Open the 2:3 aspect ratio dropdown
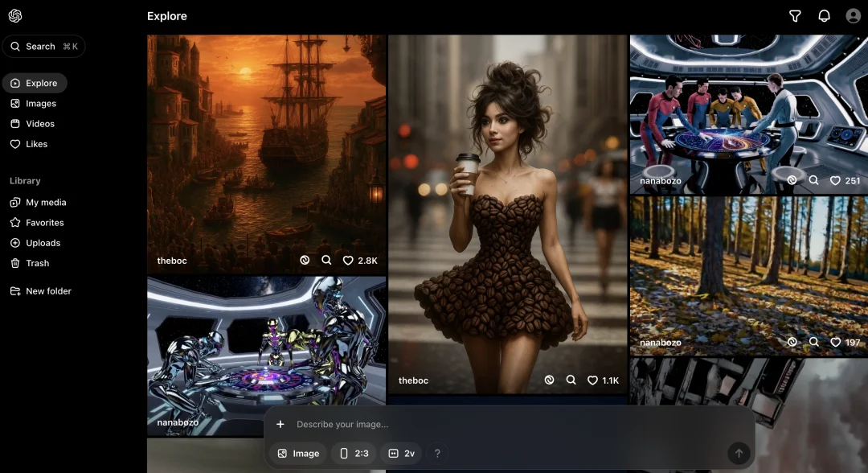 coord(354,454)
